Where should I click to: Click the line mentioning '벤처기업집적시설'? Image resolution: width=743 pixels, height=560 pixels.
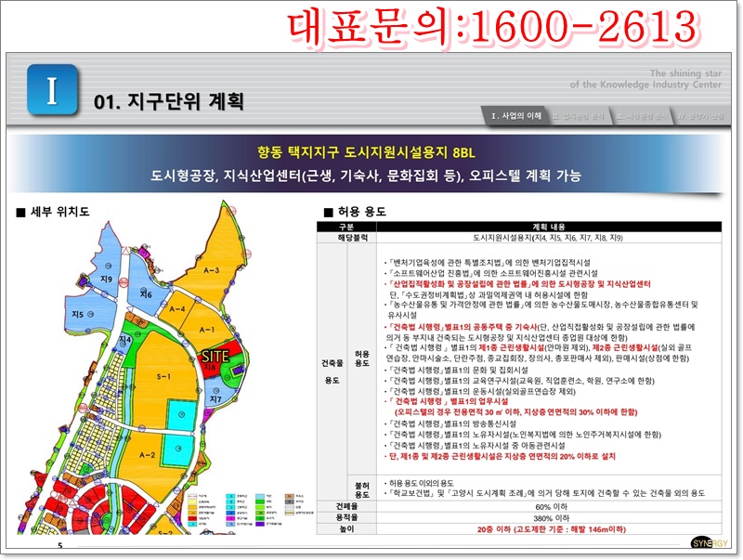coord(487,262)
